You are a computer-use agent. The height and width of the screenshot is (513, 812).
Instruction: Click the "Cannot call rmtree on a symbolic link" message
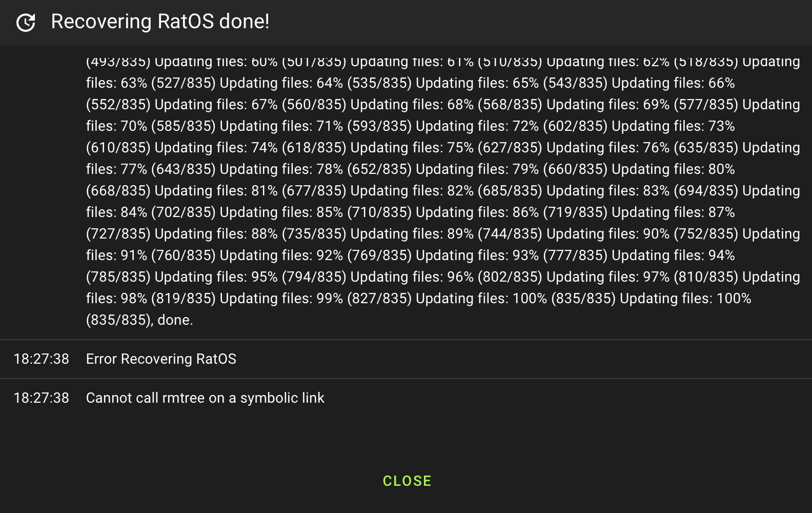[205, 398]
